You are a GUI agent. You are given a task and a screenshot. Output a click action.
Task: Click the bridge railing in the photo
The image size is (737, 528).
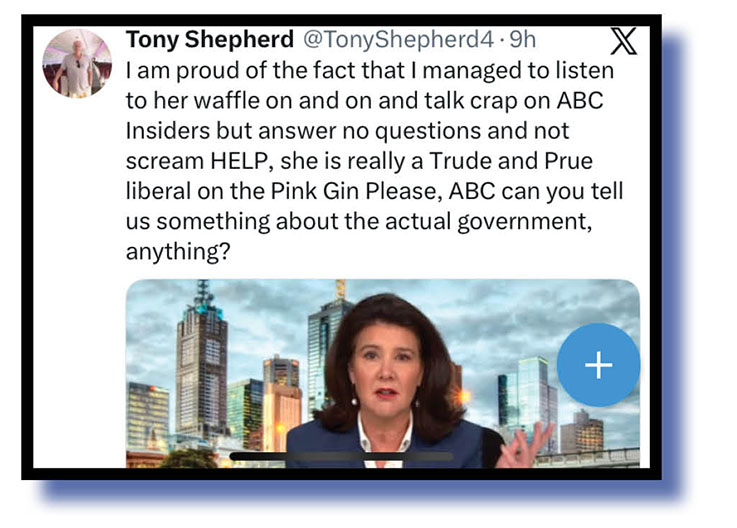coord(588,457)
